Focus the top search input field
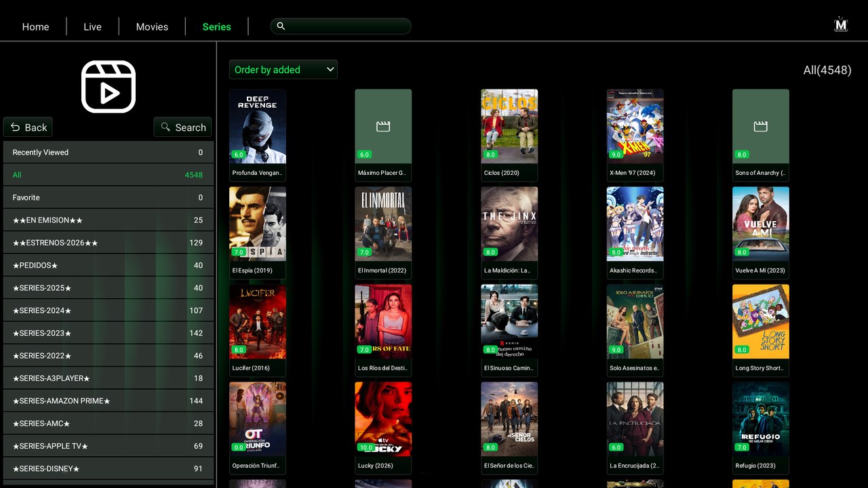868x488 pixels. click(x=340, y=26)
